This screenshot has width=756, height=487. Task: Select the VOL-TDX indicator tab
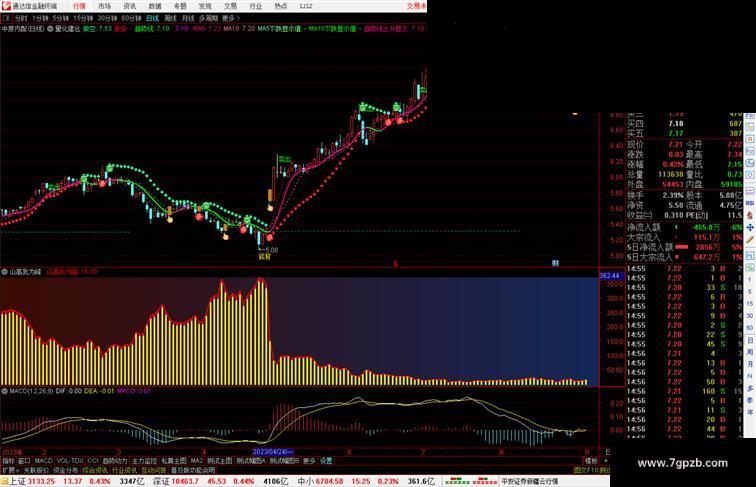point(70,461)
